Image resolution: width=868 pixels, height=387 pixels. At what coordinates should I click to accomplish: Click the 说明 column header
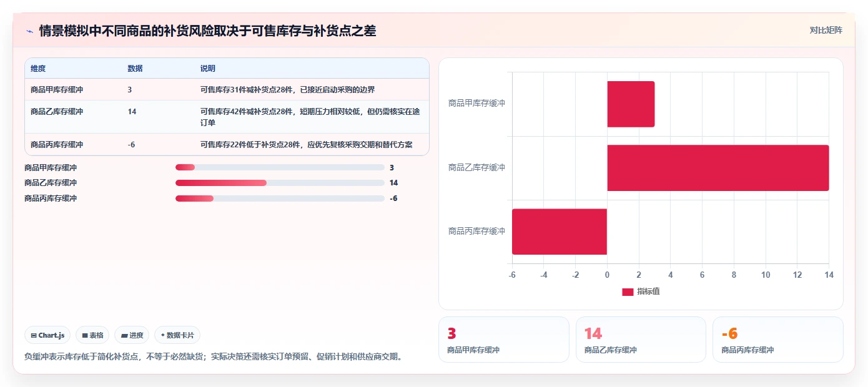coord(208,68)
